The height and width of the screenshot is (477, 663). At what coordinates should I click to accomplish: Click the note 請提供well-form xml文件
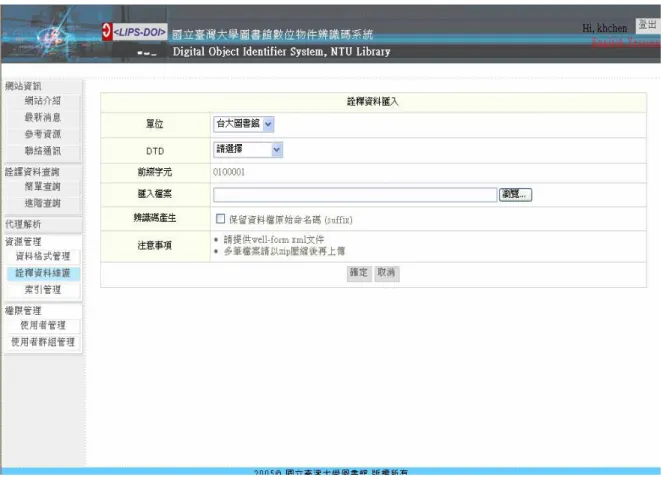(x=274, y=240)
